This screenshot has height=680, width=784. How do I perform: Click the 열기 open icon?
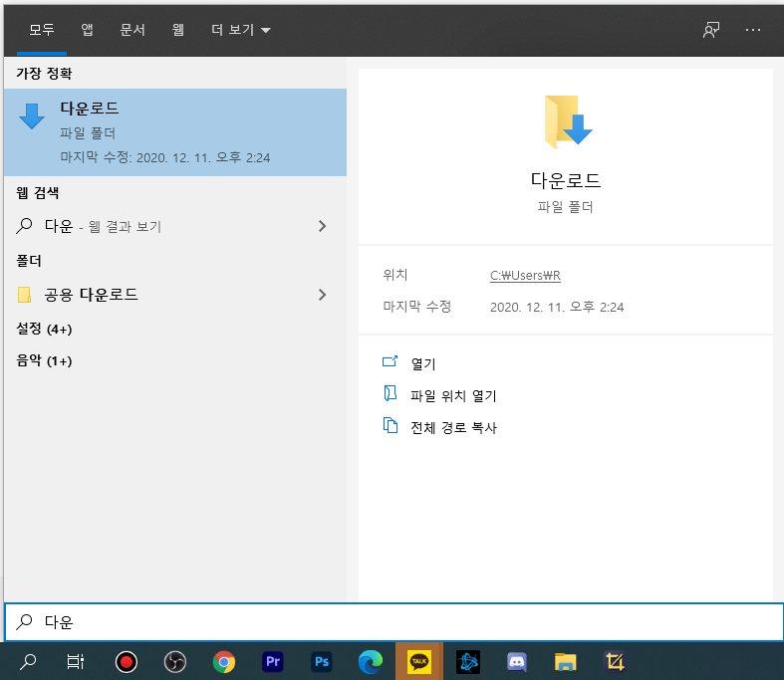pos(390,361)
